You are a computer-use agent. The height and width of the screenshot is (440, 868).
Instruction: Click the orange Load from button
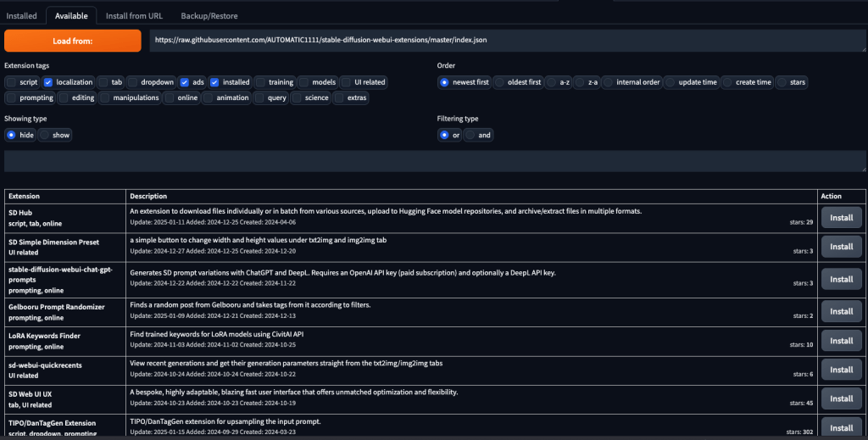(73, 41)
